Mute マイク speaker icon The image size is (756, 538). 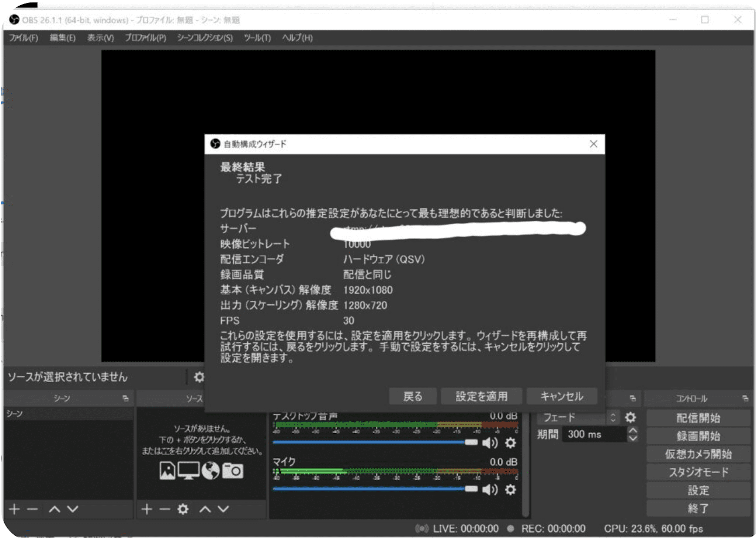(x=490, y=490)
